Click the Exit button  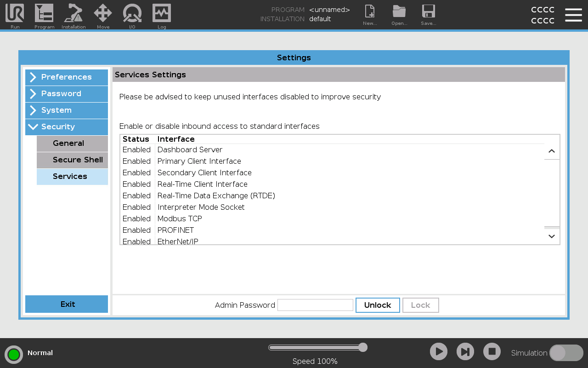coord(67,304)
